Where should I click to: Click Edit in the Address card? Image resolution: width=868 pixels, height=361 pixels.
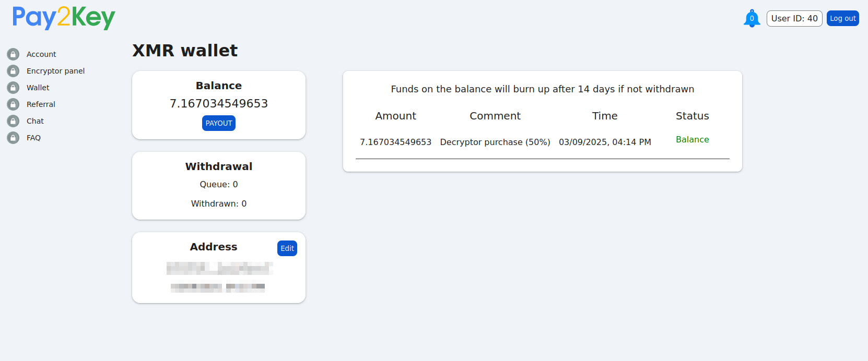(287, 248)
